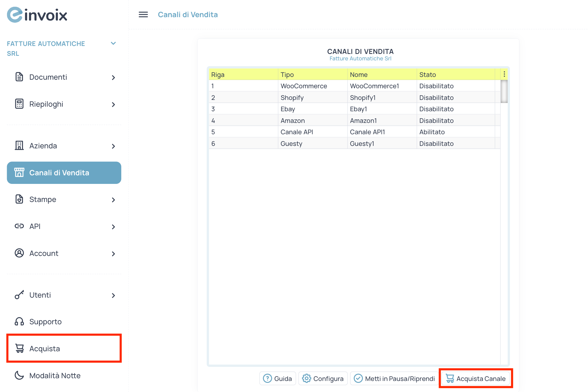The image size is (588, 392).
Task: Open the table three-dots options menu
Action: pos(504,74)
